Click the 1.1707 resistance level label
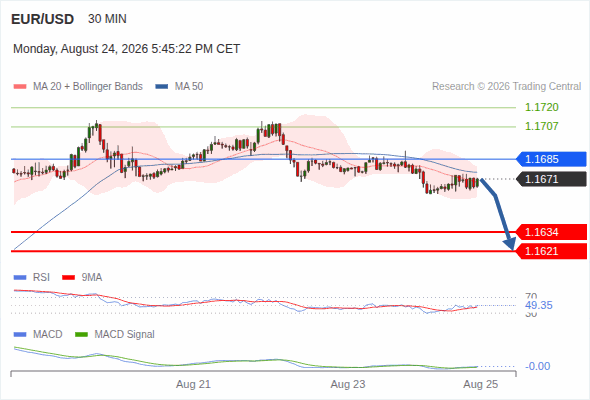This screenshot has height=400, width=590. pyautogui.click(x=541, y=126)
